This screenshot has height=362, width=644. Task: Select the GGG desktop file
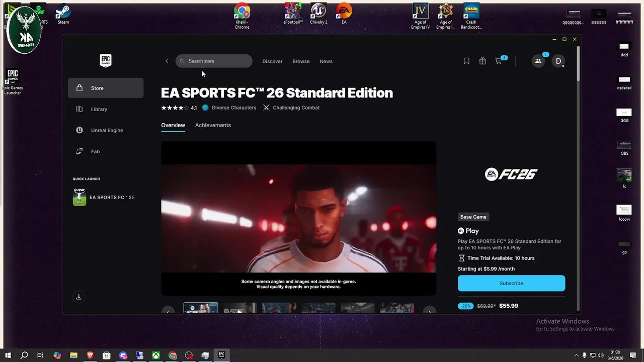[x=624, y=116]
